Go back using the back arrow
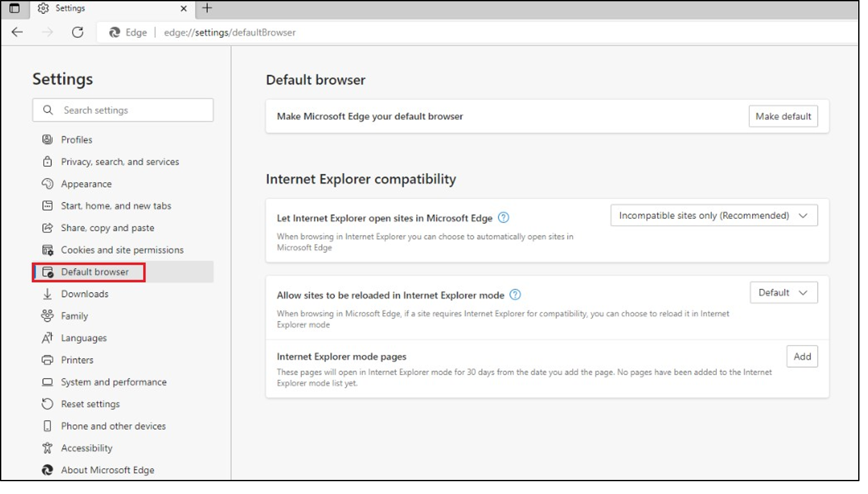This screenshot has height=494, width=868. coord(17,32)
